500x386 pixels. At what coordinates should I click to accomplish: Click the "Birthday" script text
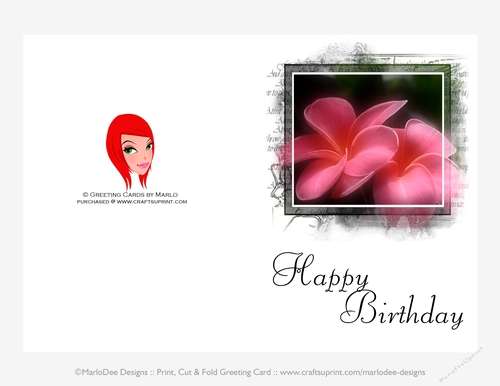point(402,310)
